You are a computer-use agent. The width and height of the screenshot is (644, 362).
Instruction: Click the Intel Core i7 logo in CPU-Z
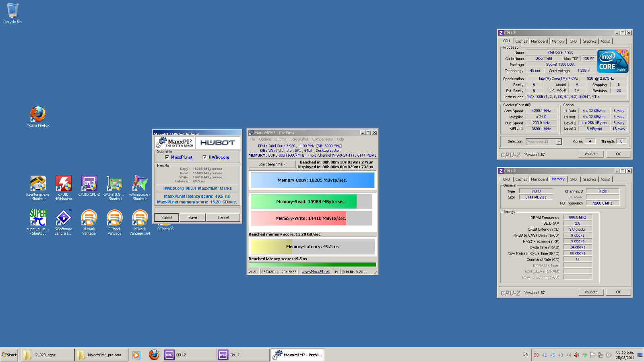point(613,61)
